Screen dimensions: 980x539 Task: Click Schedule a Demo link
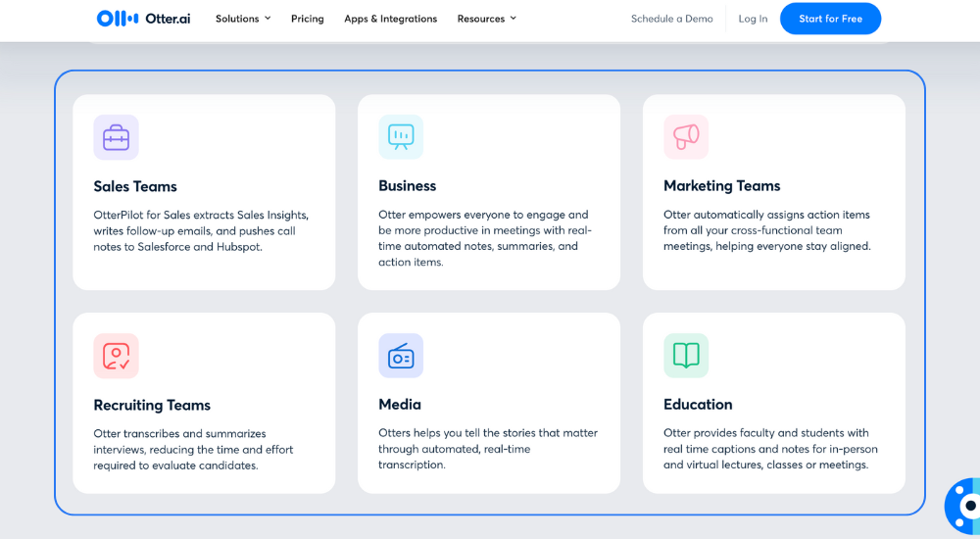(x=672, y=19)
